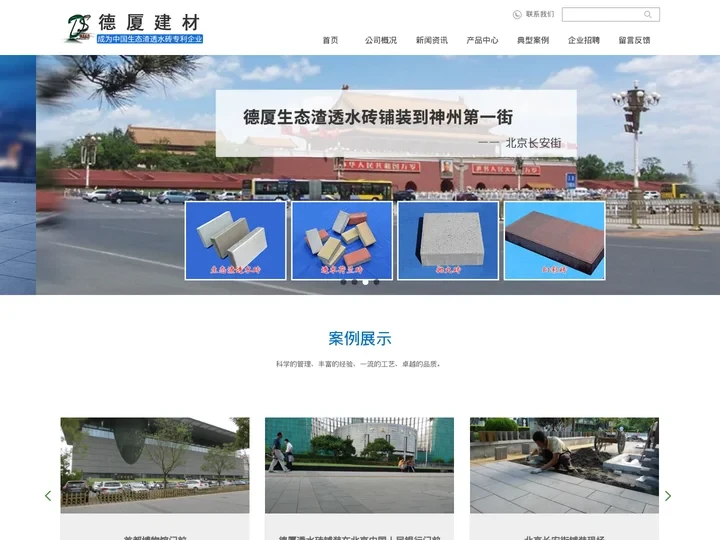Image resolution: width=720 pixels, height=540 pixels.
Task: Go to the 首页 menu item
Action: pos(330,40)
